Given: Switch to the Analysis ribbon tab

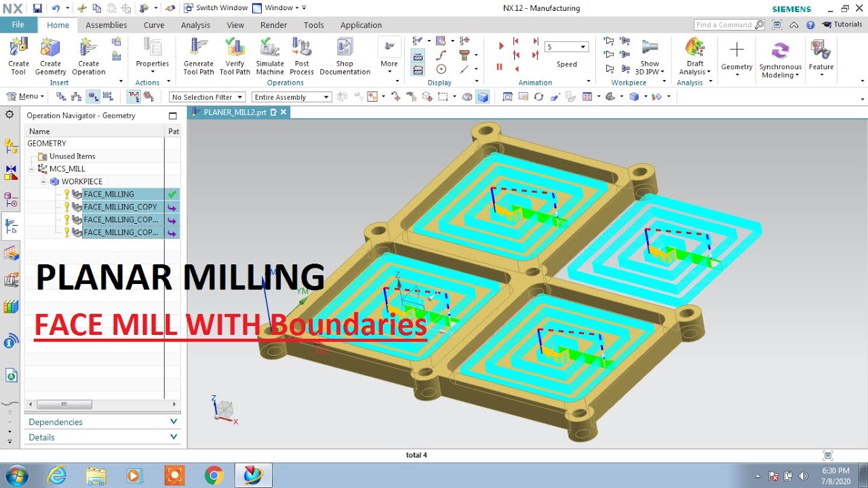Looking at the screenshot, I should click(x=195, y=25).
